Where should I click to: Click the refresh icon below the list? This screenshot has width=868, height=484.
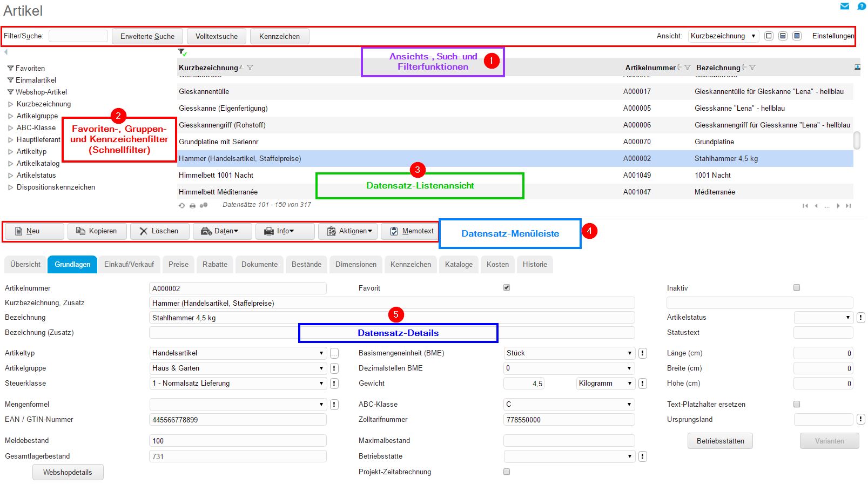click(182, 206)
